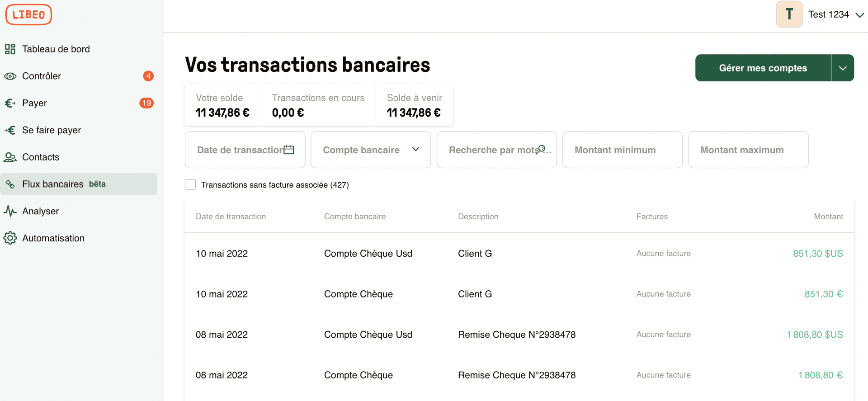The image size is (868, 401).
Task: Open the Tableau de bord dashboard icon
Action: 10,49
